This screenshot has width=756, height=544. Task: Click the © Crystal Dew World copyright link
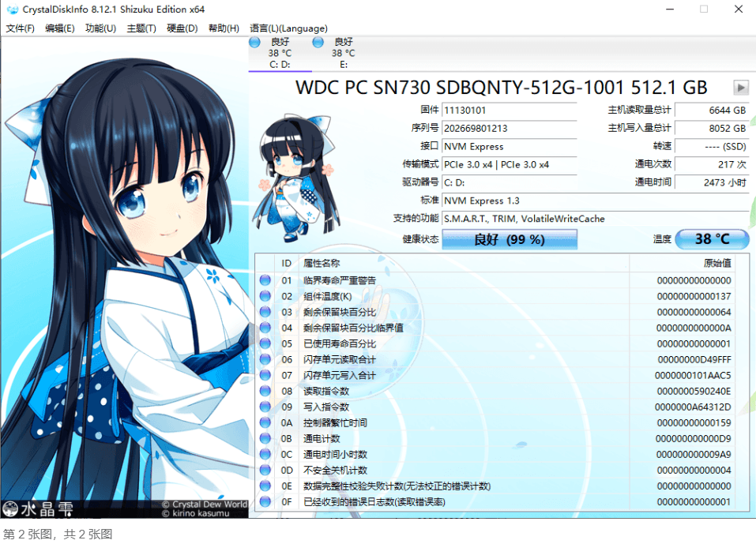coord(205,504)
